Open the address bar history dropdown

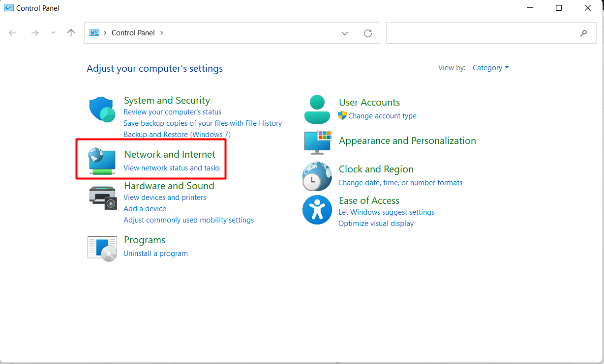[x=344, y=33]
